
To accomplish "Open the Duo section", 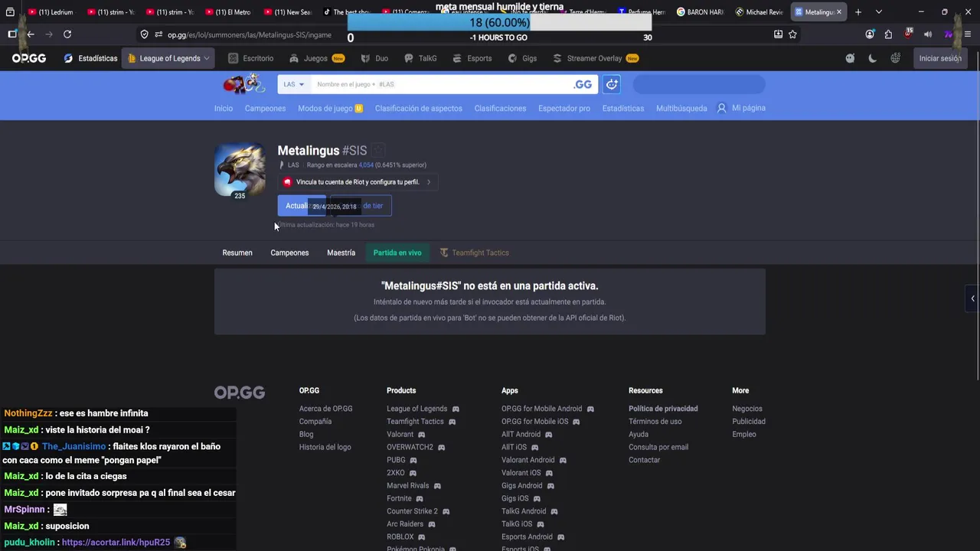I will pos(374,58).
